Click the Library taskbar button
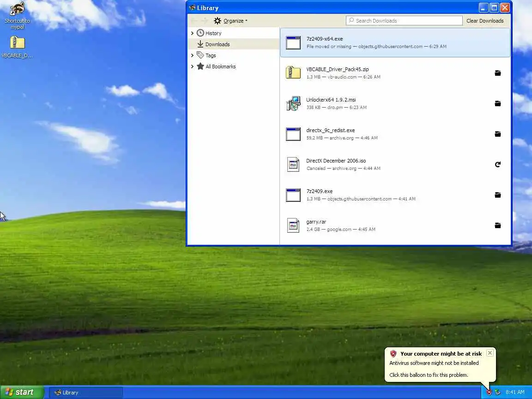Image resolution: width=532 pixels, height=399 pixels. [x=86, y=393]
